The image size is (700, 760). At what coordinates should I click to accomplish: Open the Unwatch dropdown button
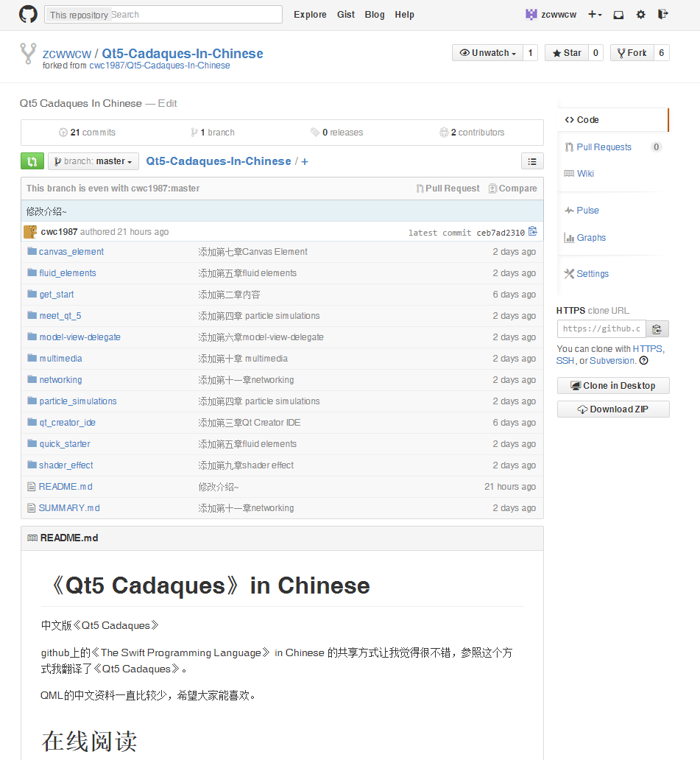coord(487,53)
